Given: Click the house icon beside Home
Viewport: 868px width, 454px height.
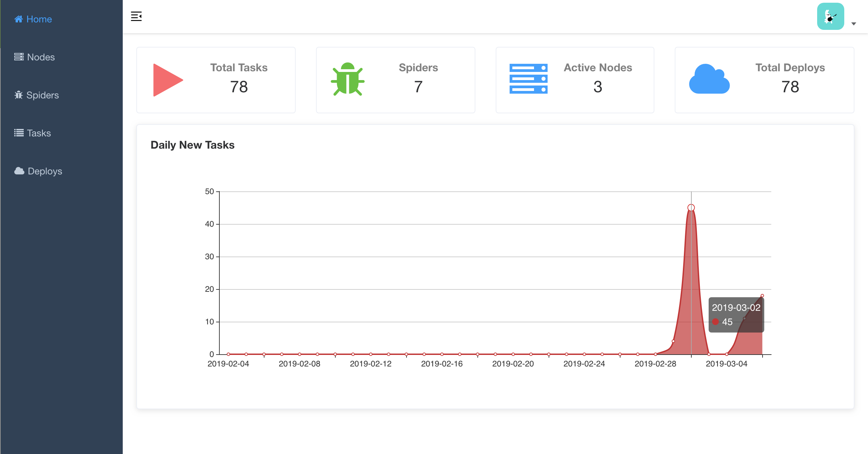Looking at the screenshot, I should (x=19, y=19).
